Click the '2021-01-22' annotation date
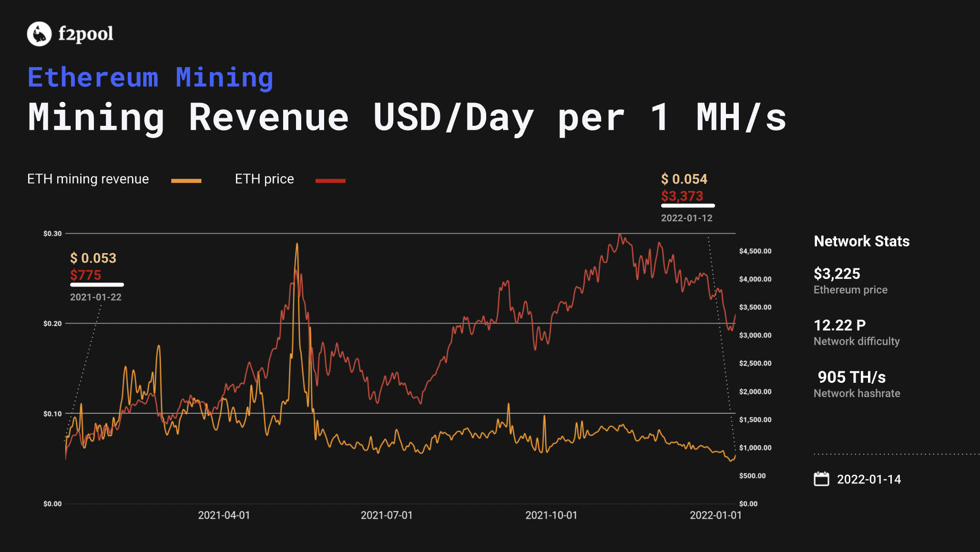Image resolution: width=980 pixels, height=552 pixels. pyautogui.click(x=96, y=297)
